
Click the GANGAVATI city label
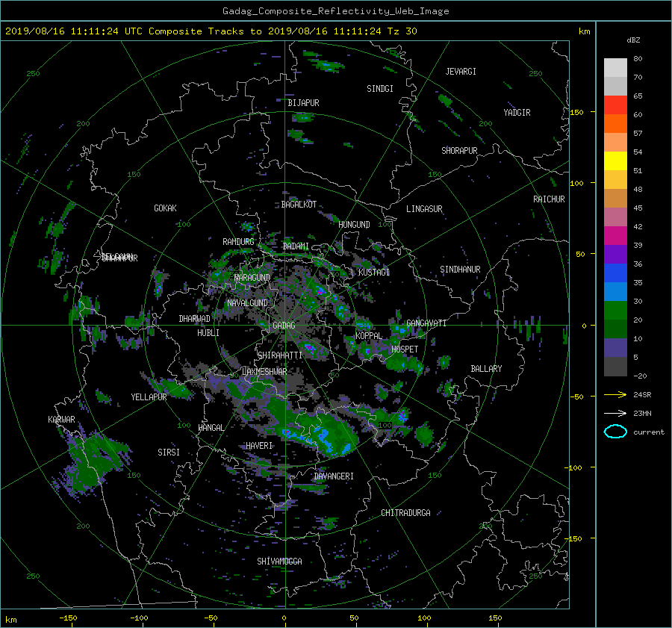pyautogui.click(x=426, y=323)
